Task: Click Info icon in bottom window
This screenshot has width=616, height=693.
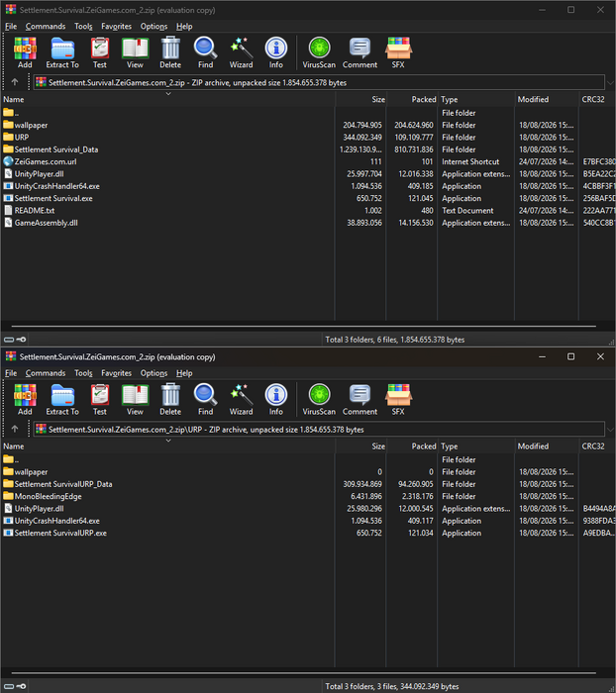Action: (x=276, y=400)
